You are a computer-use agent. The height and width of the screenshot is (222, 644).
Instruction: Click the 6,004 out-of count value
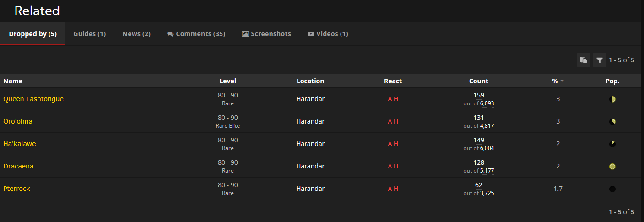coord(487,148)
